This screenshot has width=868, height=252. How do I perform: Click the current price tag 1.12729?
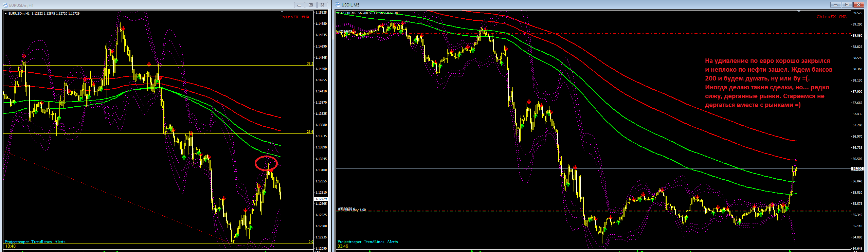321,199
